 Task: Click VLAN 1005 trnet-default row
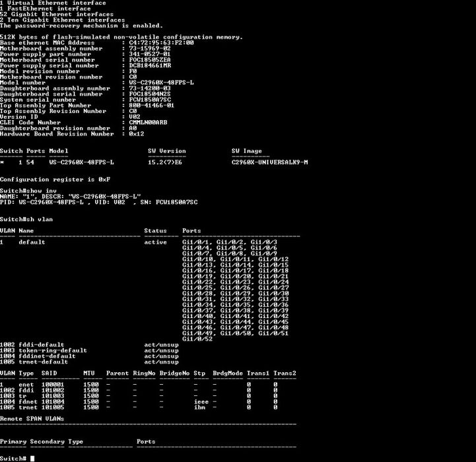coord(89,362)
